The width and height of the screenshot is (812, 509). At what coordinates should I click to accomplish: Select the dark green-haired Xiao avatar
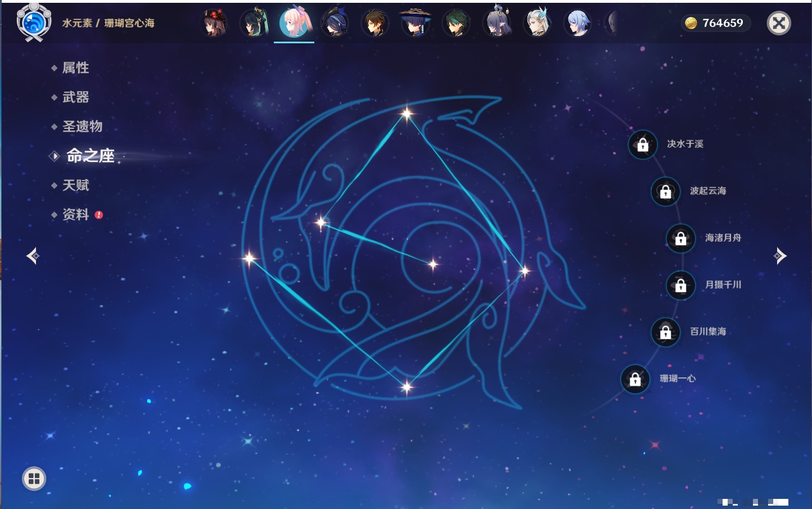456,23
